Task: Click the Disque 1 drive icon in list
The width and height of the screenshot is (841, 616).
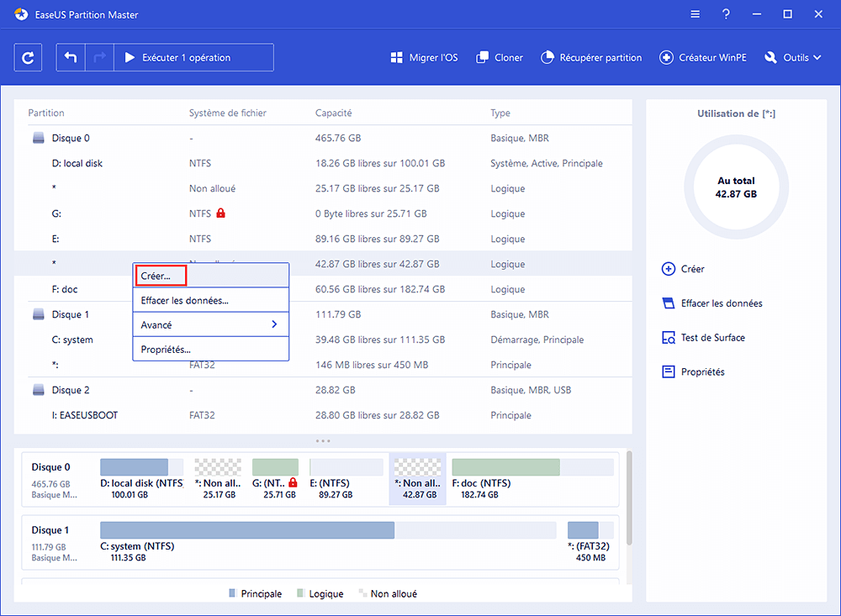Action: coord(39,314)
